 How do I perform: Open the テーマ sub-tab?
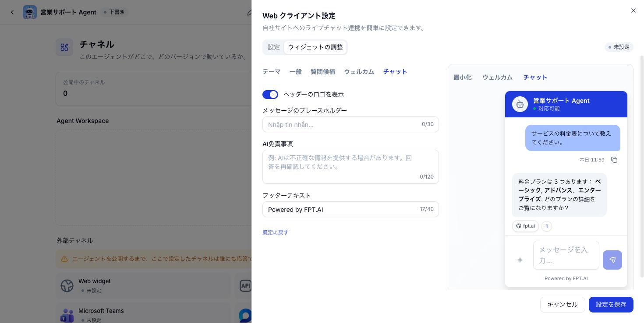[x=271, y=71]
